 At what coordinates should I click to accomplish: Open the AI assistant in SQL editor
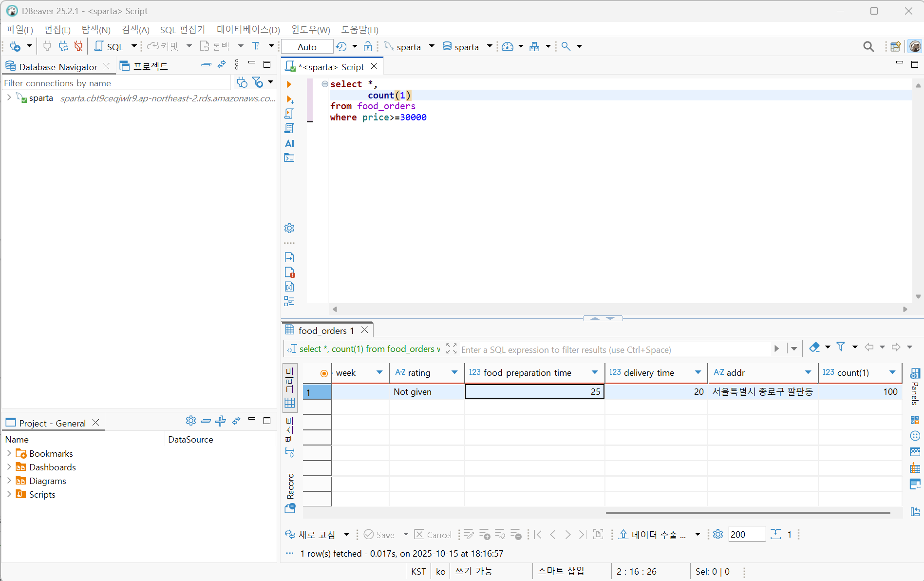[x=289, y=143]
